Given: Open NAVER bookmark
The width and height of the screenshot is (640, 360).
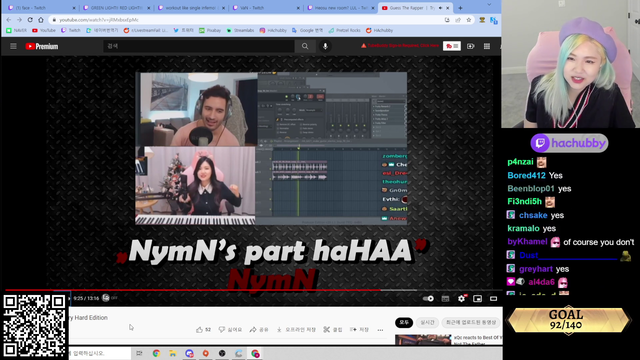Looking at the screenshot, I should pyautogui.click(x=16, y=30).
